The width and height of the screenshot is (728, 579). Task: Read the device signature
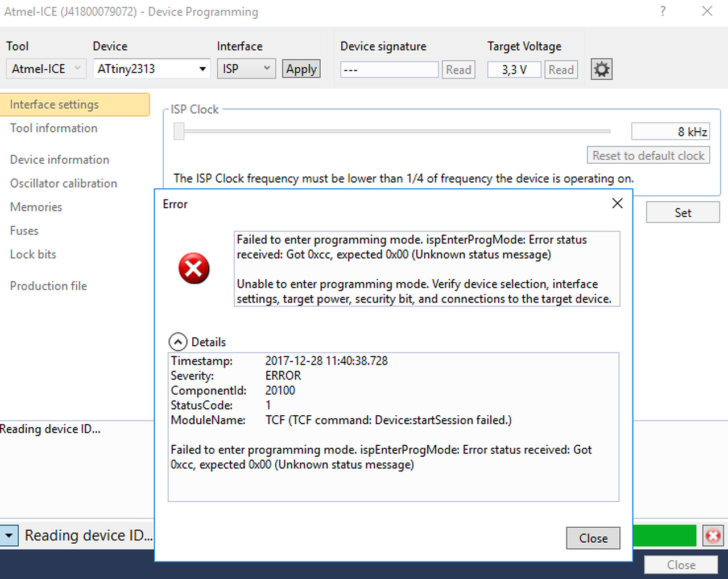coord(458,69)
